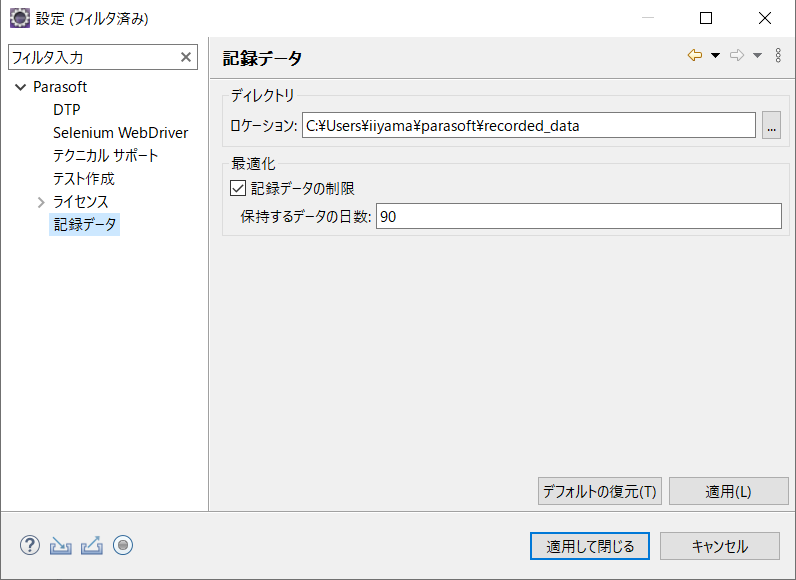Clear the filter text with X icon
The height and width of the screenshot is (580, 796).
coord(186,57)
